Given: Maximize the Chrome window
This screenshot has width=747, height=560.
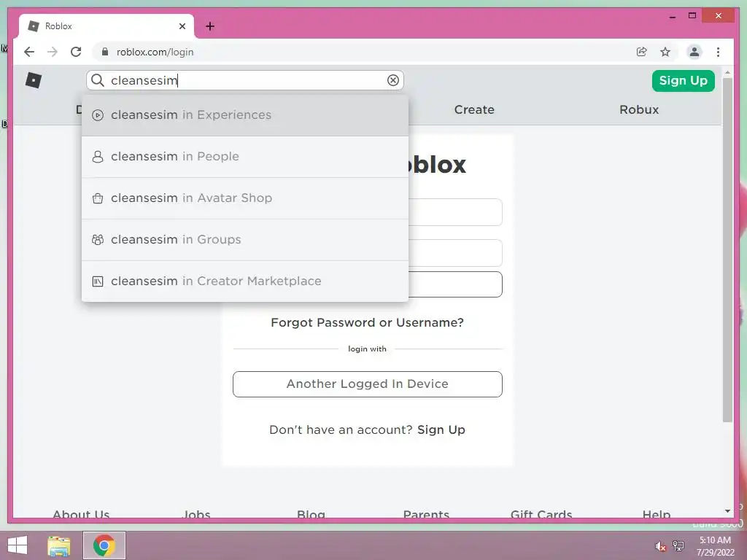Looking at the screenshot, I should coord(692,16).
